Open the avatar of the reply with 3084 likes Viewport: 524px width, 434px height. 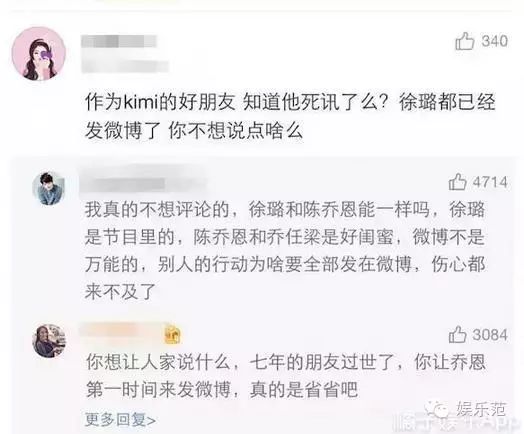pyautogui.click(x=49, y=340)
